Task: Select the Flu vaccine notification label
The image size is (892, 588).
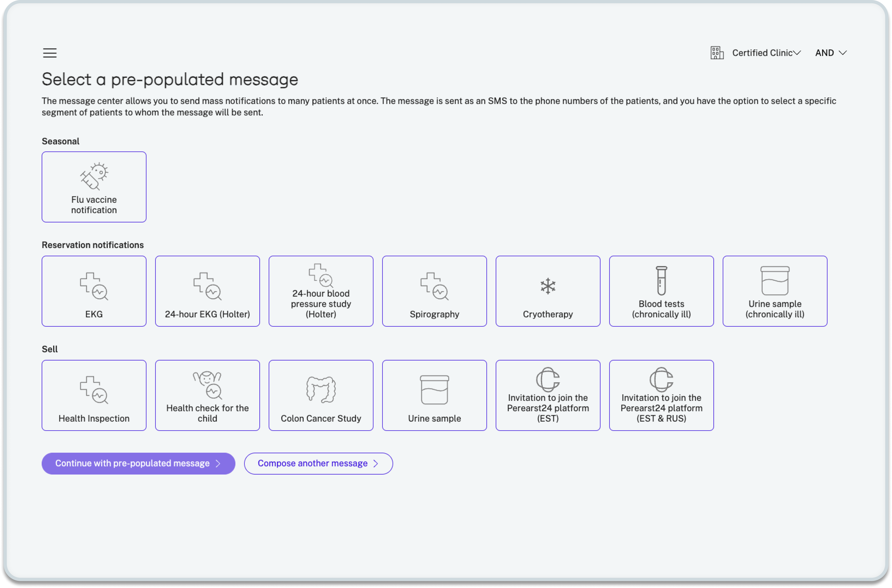Action: 94,205
